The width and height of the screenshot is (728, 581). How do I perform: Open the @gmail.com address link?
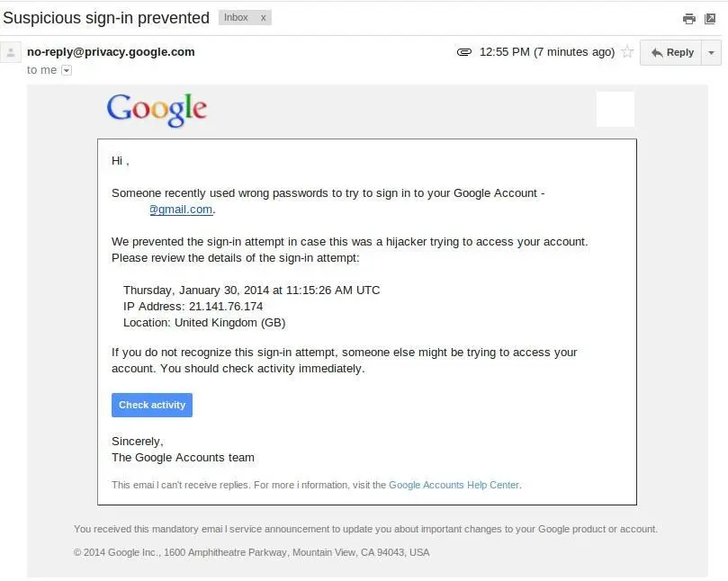(x=181, y=210)
